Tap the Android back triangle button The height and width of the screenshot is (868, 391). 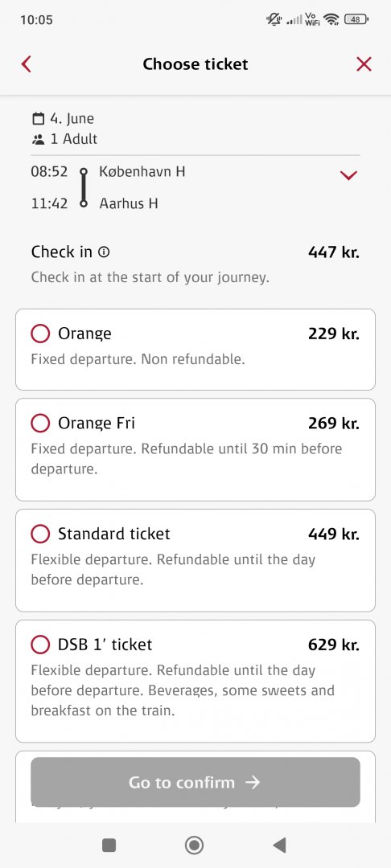tap(280, 845)
